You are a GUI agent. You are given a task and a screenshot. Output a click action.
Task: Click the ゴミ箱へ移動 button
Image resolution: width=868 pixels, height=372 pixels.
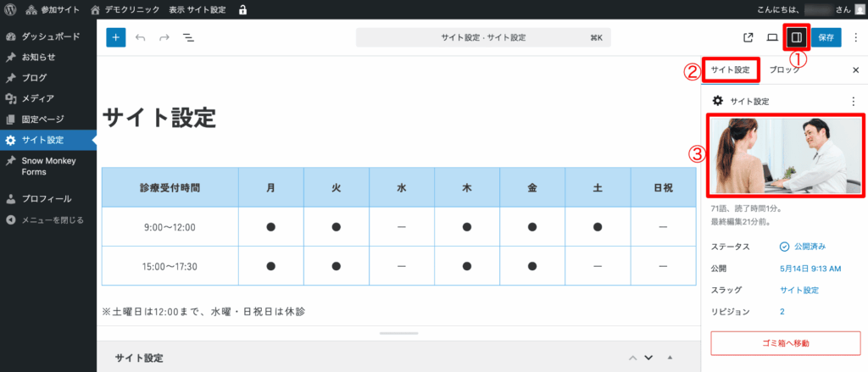(x=785, y=342)
